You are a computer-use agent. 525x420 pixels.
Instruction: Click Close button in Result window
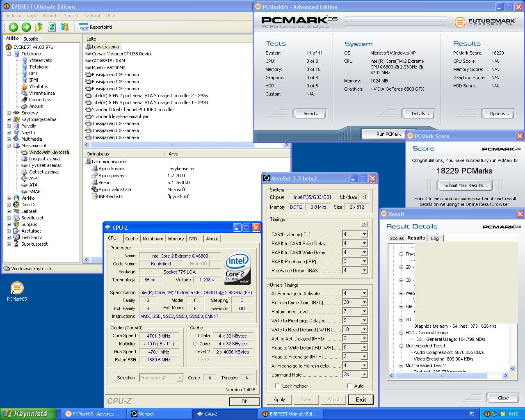point(503,398)
